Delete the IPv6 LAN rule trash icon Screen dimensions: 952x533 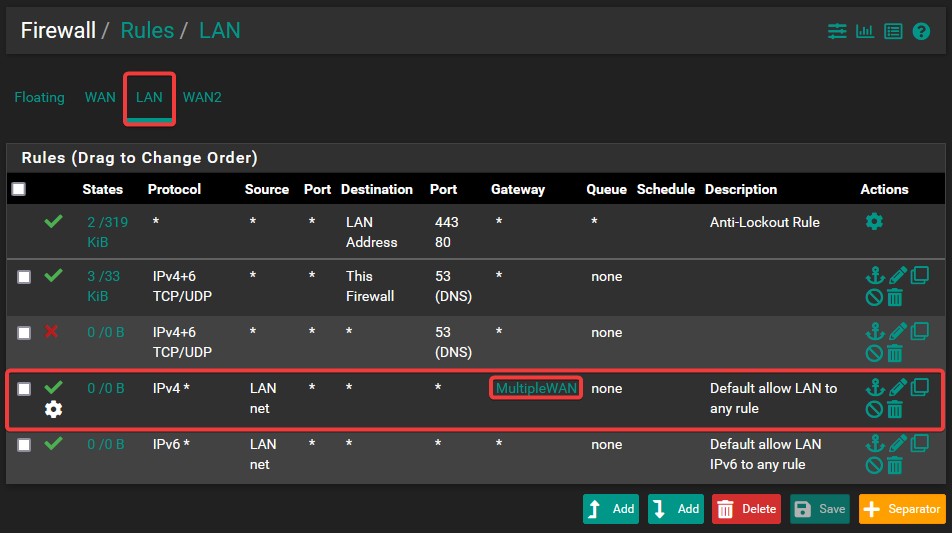point(895,465)
